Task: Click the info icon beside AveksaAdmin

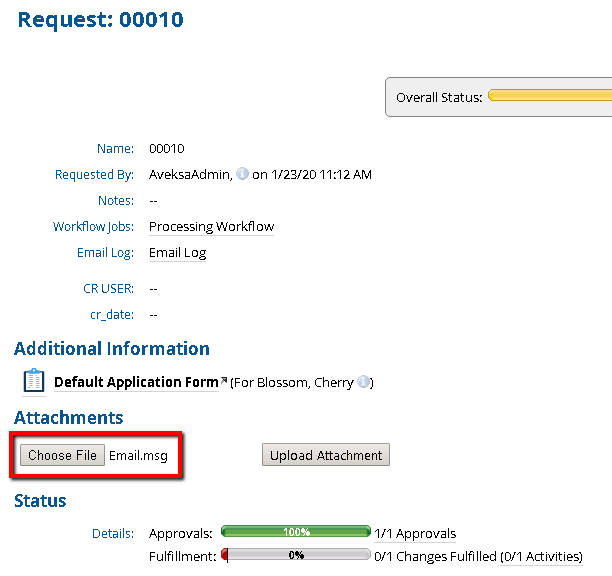Action: 242,174
